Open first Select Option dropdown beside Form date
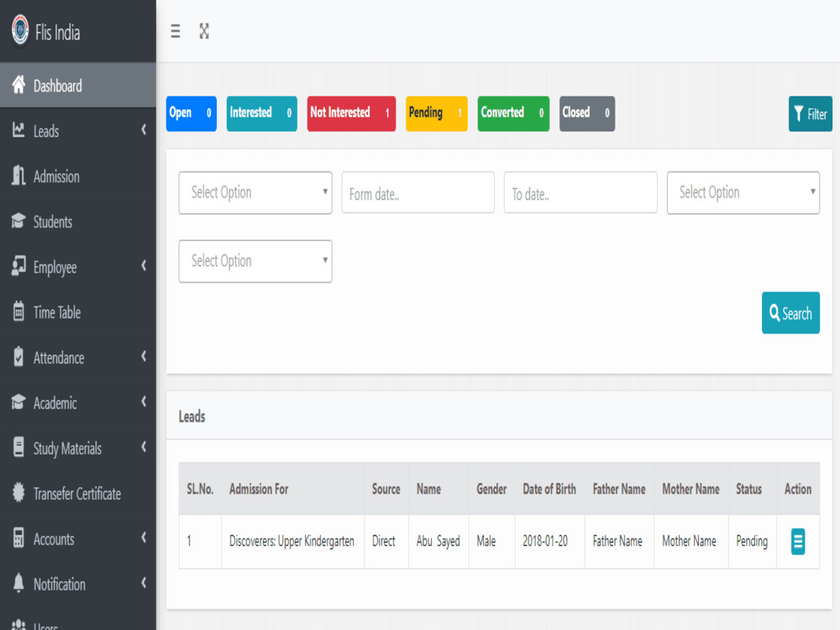The height and width of the screenshot is (630, 840). [x=255, y=192]
